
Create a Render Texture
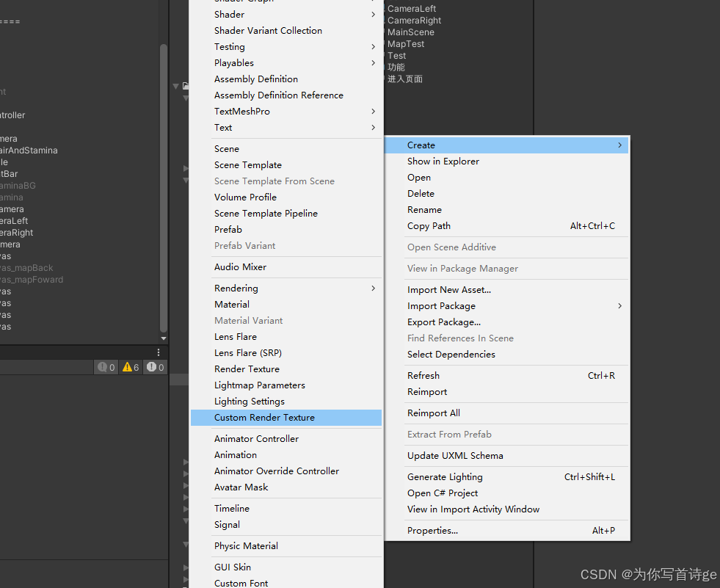coord(286,369)
